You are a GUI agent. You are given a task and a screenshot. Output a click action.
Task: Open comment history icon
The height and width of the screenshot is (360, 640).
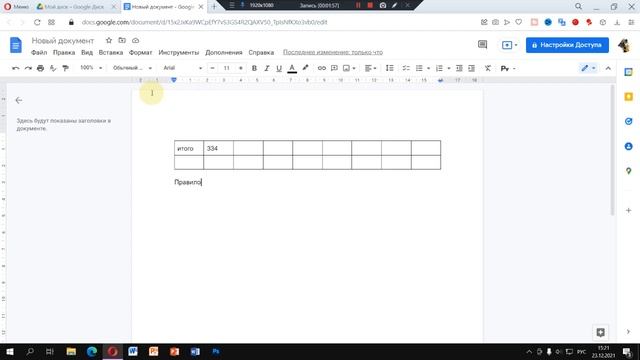[482, 44]
